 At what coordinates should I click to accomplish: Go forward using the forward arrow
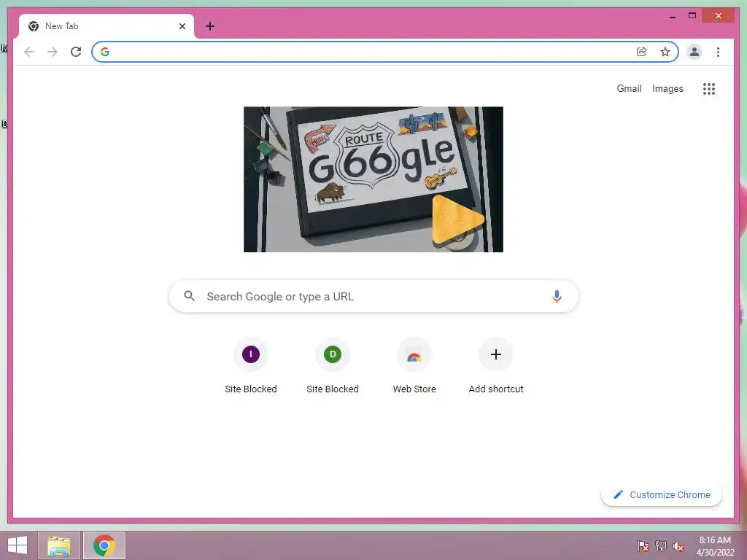pos(53,52)
